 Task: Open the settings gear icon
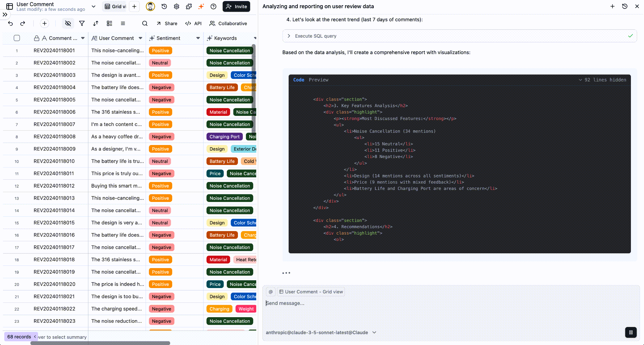(x=176, y=6)
